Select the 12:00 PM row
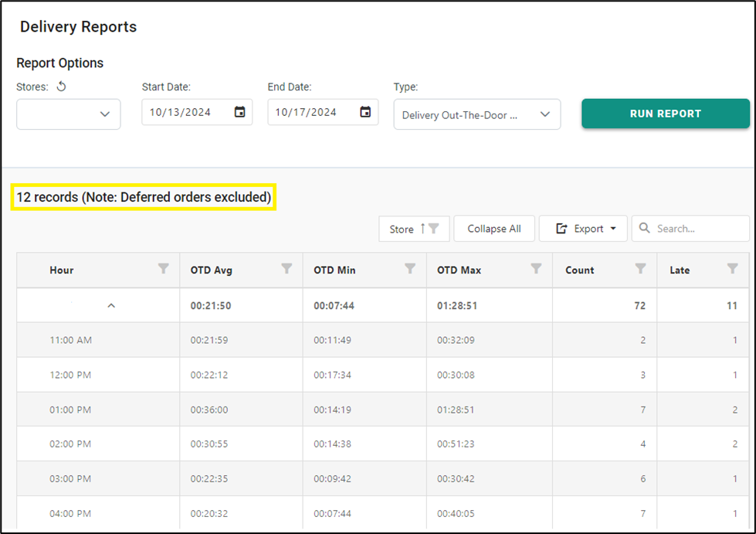Viewport: 756px width, 534px height. pyautogui.click(x=383, y=375)
